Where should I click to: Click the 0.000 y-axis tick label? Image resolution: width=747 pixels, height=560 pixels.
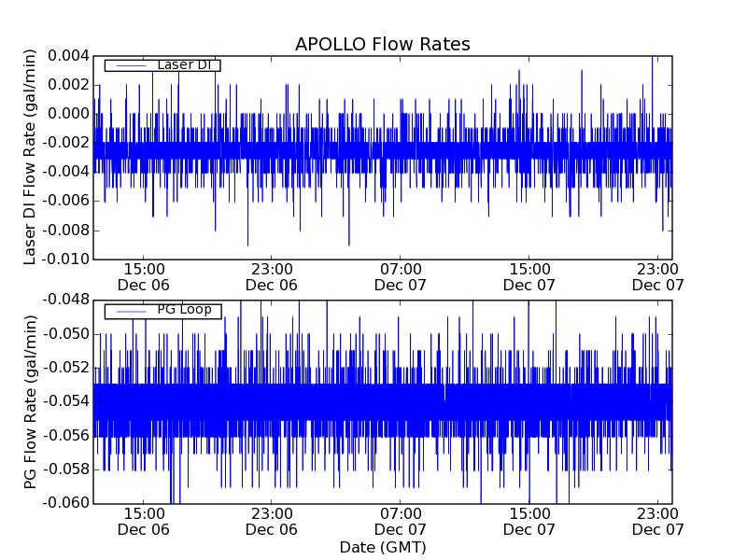[68, 114]
